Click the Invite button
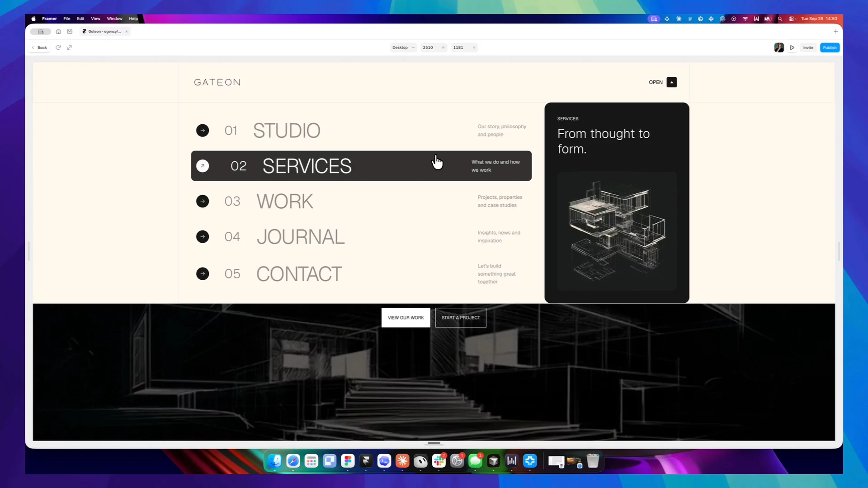The image size is (868, 488). tap(808, 47)
